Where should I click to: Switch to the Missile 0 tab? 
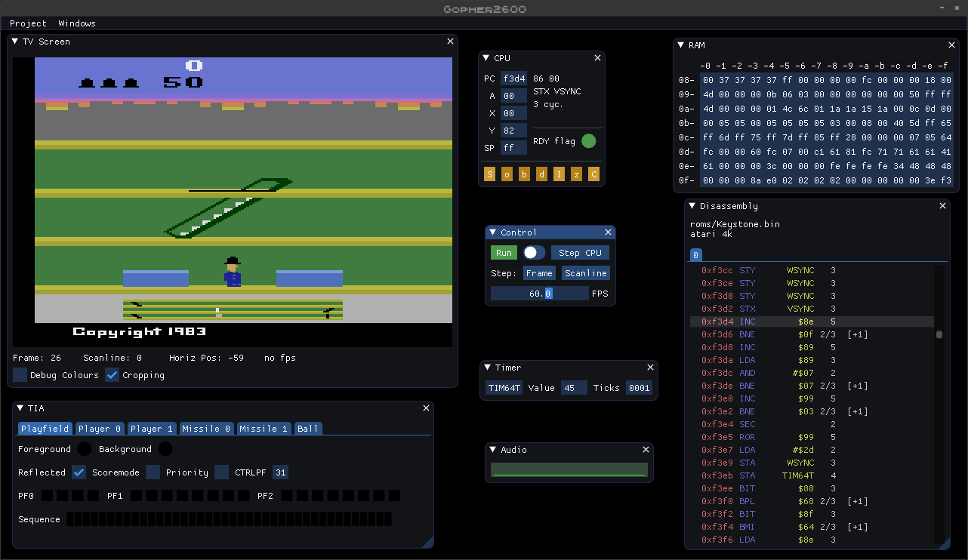tap(206, 429)
